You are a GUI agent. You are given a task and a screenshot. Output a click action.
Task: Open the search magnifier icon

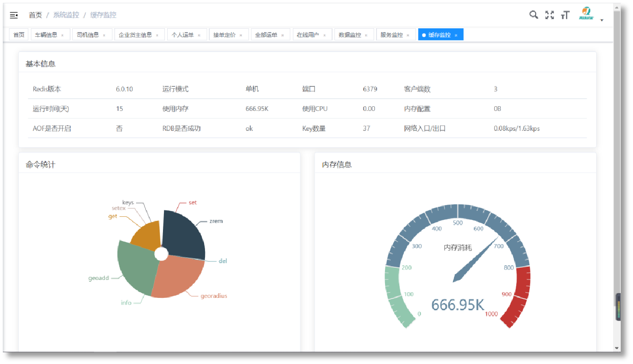tap(533, 15)
